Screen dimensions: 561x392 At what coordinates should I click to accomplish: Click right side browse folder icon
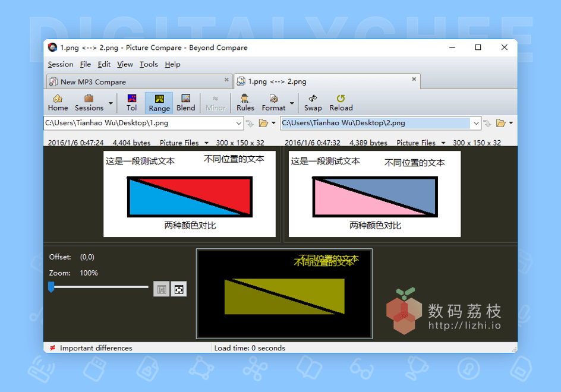[x=500, y=123]
